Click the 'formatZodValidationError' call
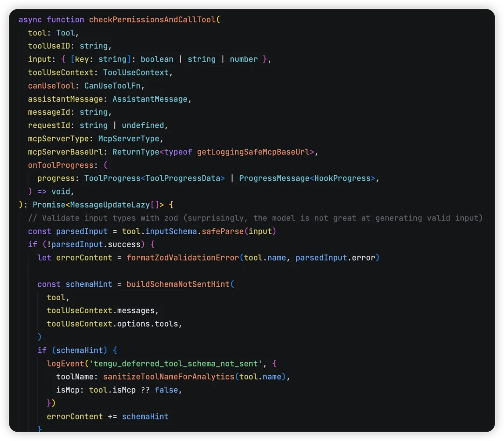The image size is (504, 441). tap(182, 258)
